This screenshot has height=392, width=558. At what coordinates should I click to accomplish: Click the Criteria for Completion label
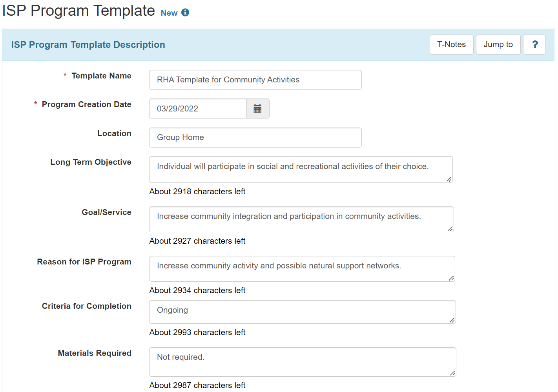(x=87, y=306)
